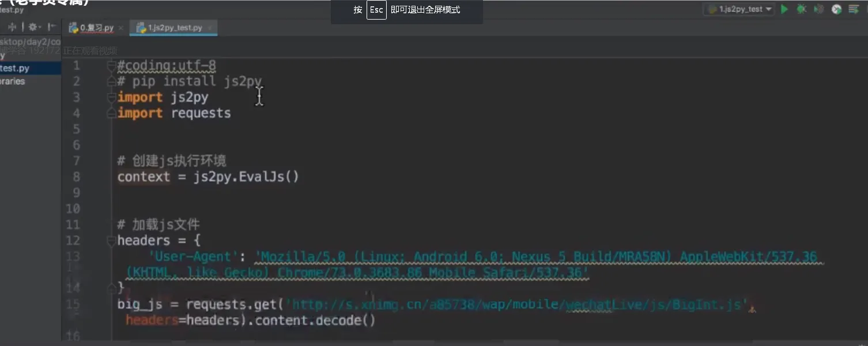Click the Esc key hint in fullscreen banner
Screen dimensions: 868x346
click(x=376, y=10)
